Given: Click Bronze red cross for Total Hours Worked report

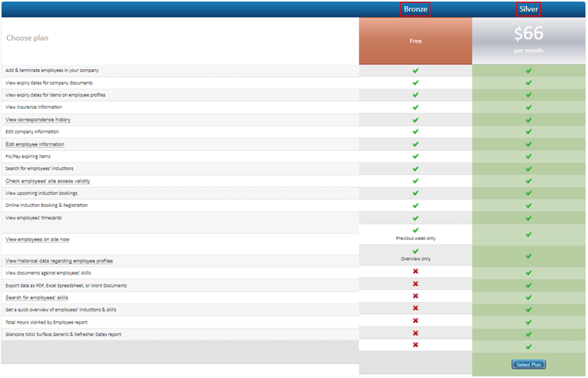Looking at the screenshot, I should [415, 320].
